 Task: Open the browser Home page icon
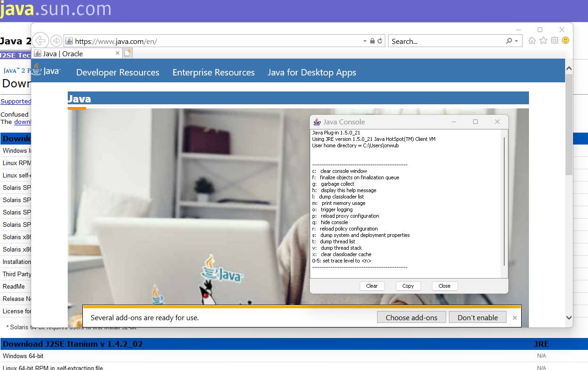click(532, 41)
